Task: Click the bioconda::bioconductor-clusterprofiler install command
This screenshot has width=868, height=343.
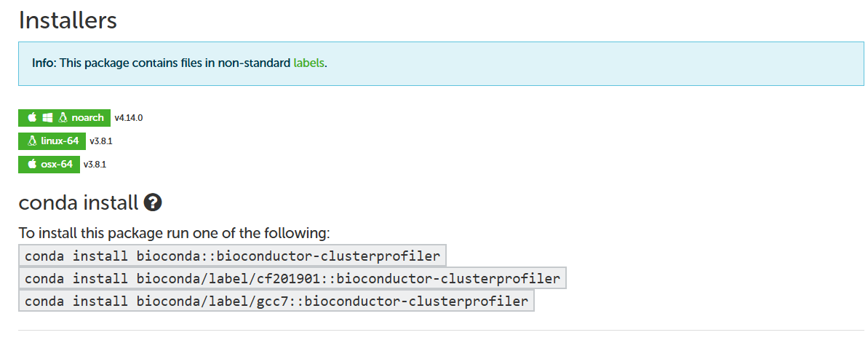Action: [232, 256]
